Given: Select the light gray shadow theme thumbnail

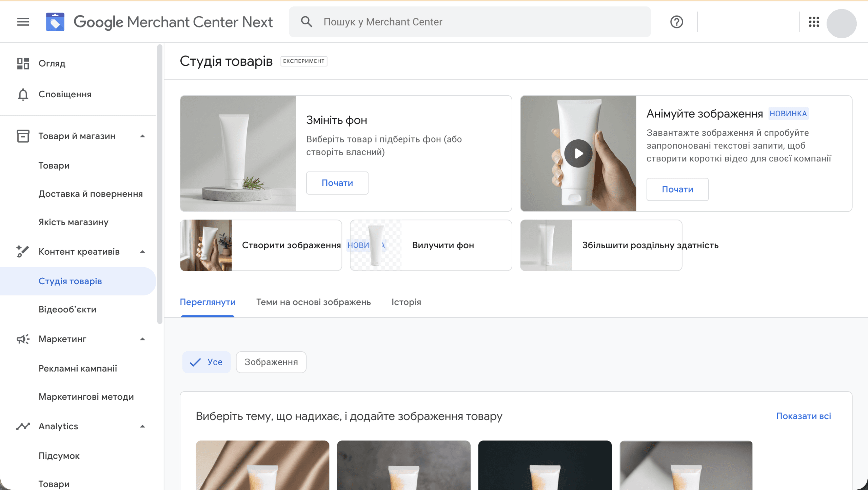Looking at the screenshot, I should 686,465.
